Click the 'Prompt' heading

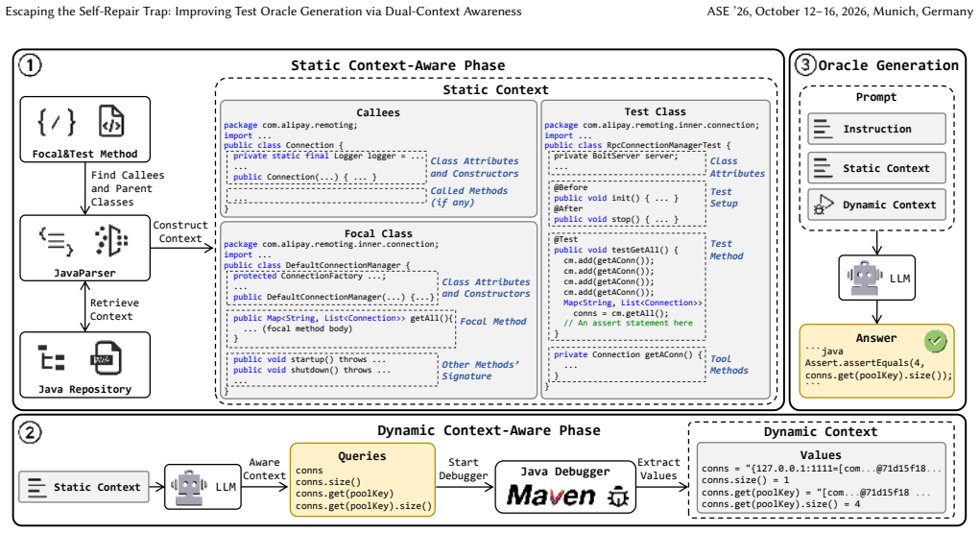click(875, 97)
